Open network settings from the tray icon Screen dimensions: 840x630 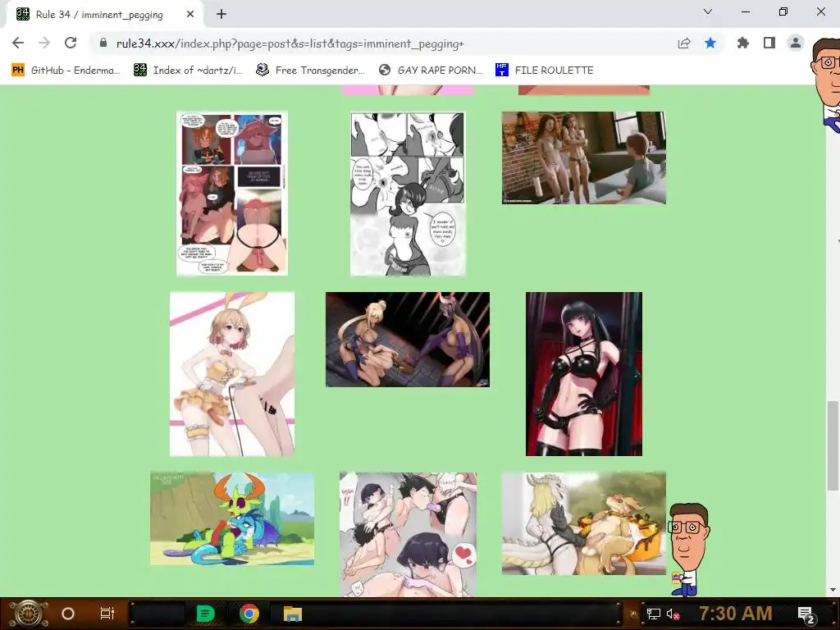coord(653,614)
